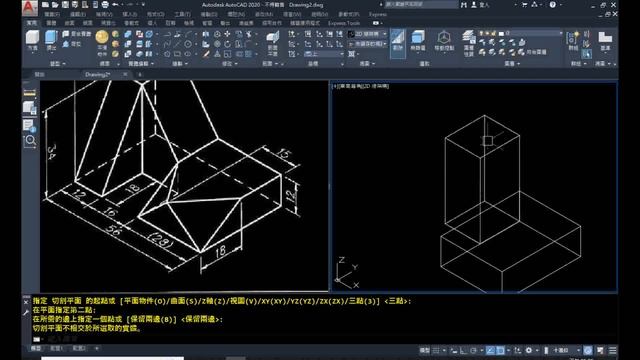640x360 pixels.
Task: Open Layer Properties manager
Action: click(x=469, y=43)
